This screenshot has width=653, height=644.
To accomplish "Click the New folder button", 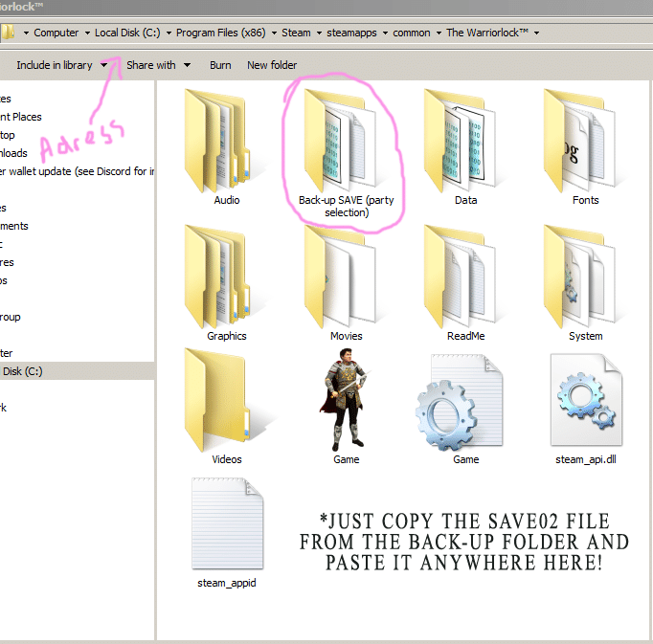I will (272, 65).
